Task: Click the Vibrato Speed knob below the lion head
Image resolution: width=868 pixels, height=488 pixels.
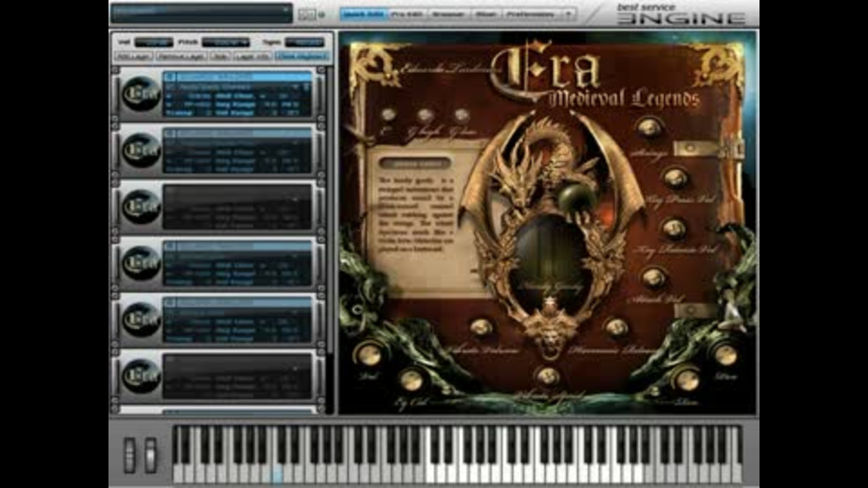Action: pyautogui.click(x=548, y=377)
